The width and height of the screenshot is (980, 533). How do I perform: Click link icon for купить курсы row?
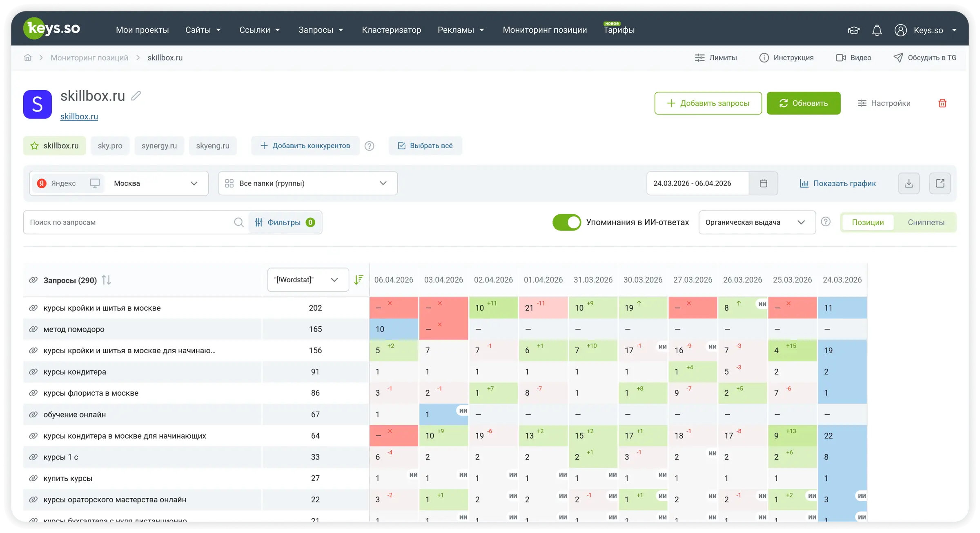click(x=33, y=478)
